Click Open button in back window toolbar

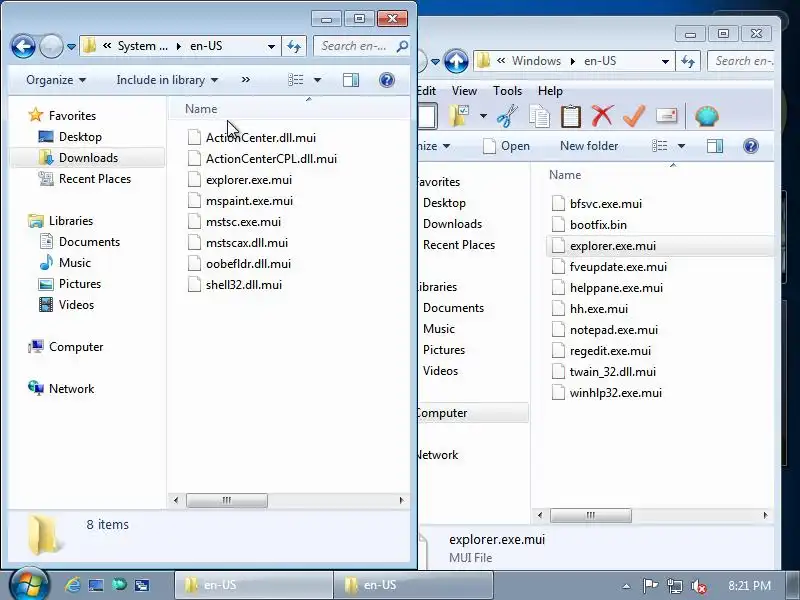[506, 146]
